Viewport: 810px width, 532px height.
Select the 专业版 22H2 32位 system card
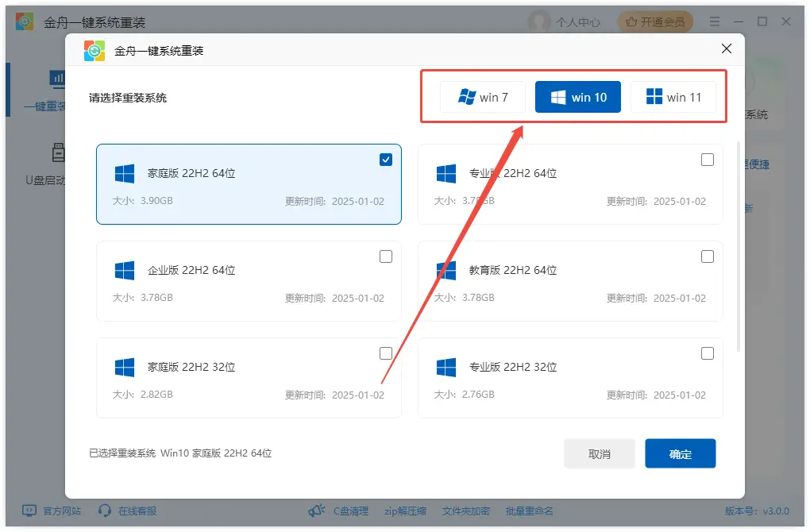tap(570, 378)
